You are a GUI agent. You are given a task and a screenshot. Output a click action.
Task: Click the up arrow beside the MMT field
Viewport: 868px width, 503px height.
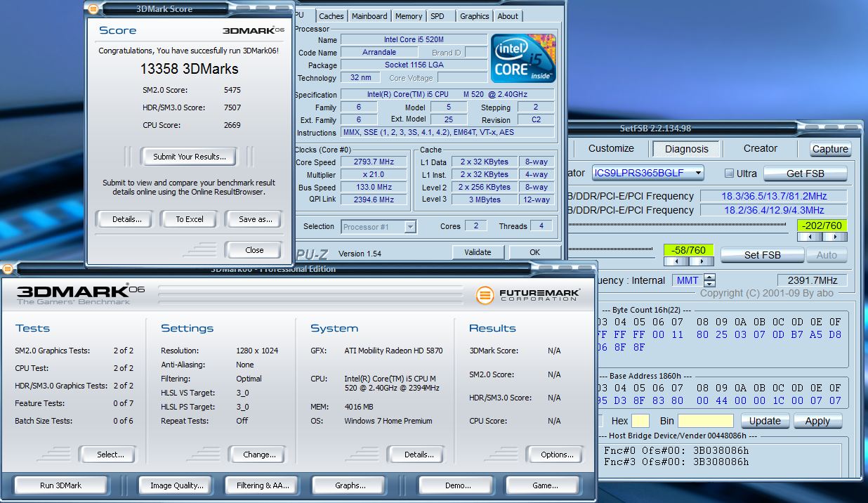point(710,277)
